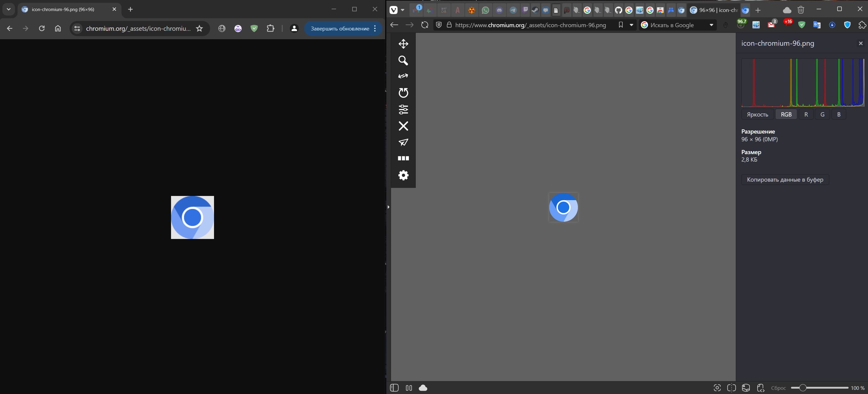Image resolution: width=868 pixels, height=394 pixels.
Task: Go to Chrome home page icon
Action: click(x=58, y=29)
